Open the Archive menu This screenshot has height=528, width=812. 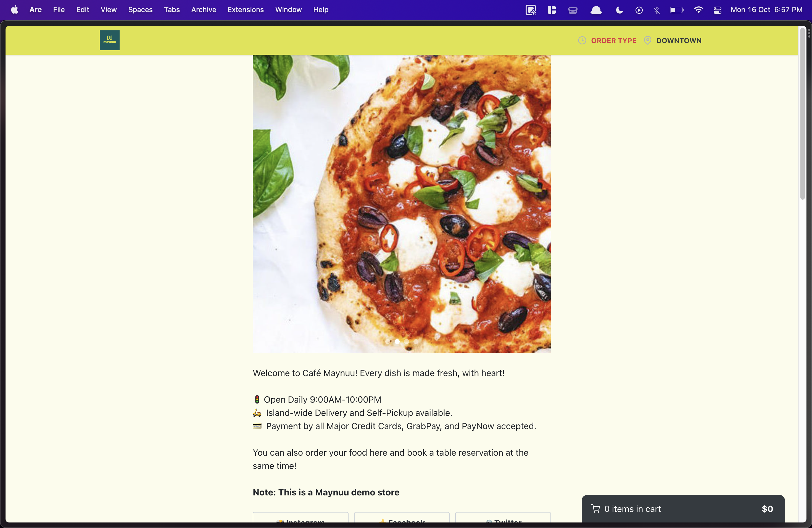(x=203, y=10)
